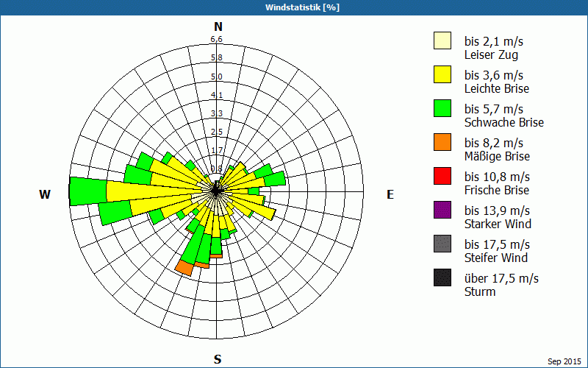
Task: Click the '0,8' ring scale value
Action: tap(216, 169)
